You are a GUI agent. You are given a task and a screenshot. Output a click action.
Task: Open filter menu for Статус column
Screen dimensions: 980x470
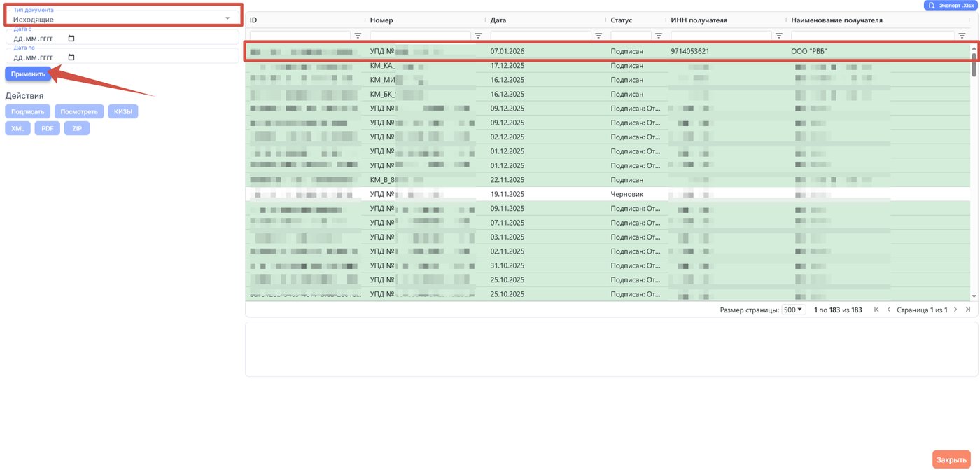(659, 35)
